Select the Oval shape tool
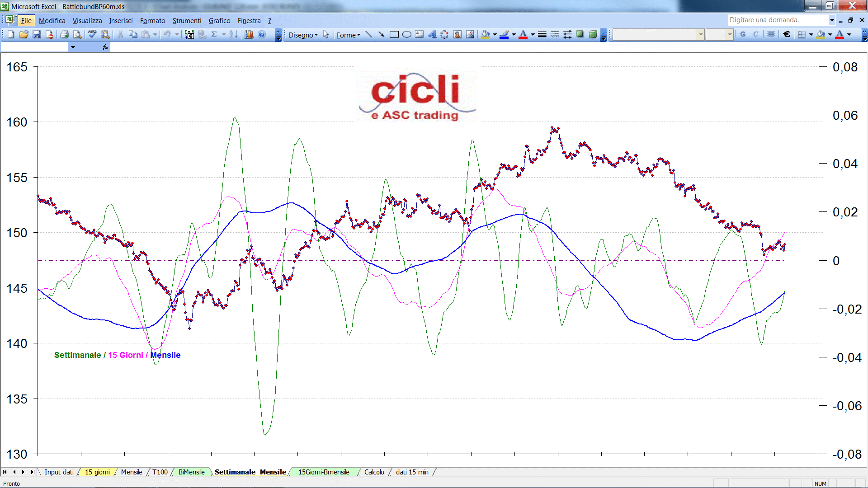The width and height of the screenshot is (868, 488). (x=406, y=34)
